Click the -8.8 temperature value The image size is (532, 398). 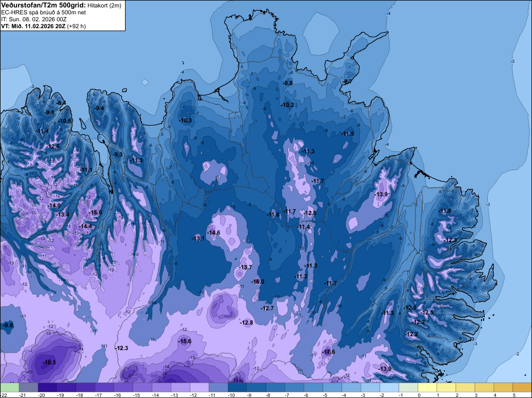288,83
